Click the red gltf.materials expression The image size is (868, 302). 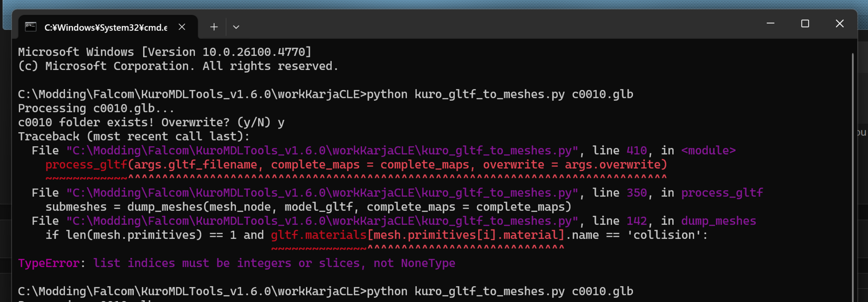318,235
